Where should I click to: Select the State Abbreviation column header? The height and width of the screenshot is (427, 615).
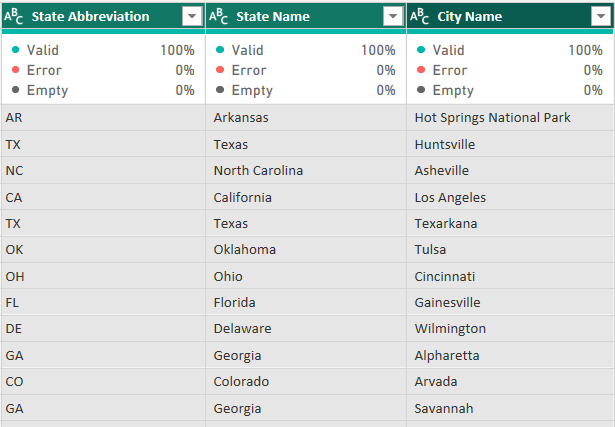point(104,16)
